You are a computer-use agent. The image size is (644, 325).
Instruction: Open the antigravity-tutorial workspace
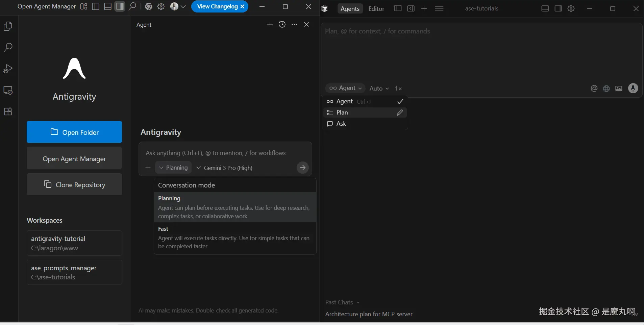pyautogui.click(x=74, y=243)
